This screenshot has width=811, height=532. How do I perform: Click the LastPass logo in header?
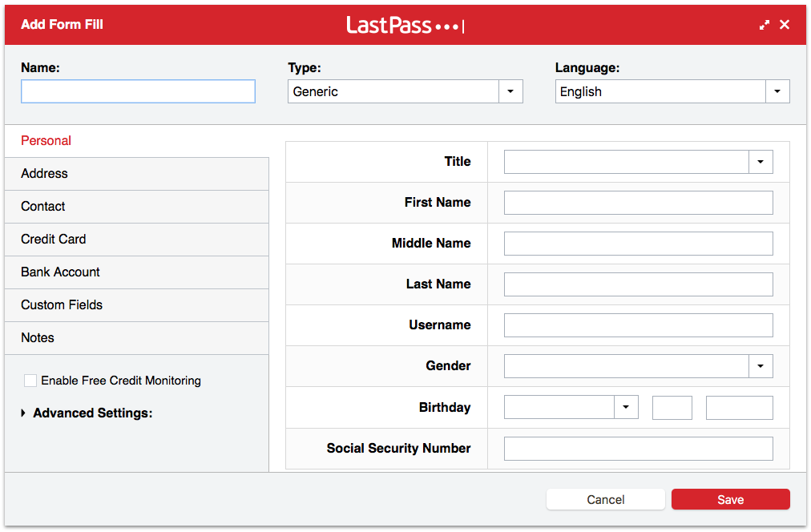point(405,25)
